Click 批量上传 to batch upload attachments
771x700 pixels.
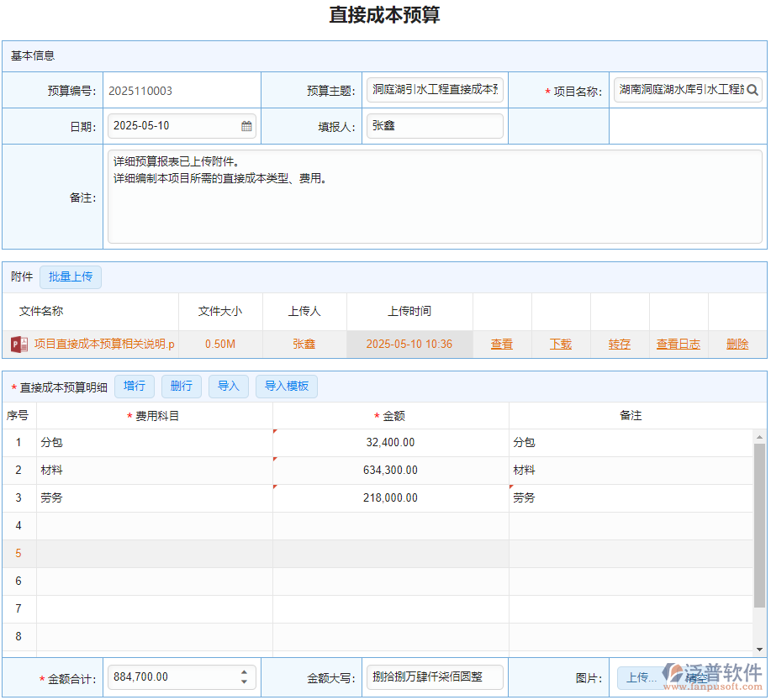(x=70, y=276)
